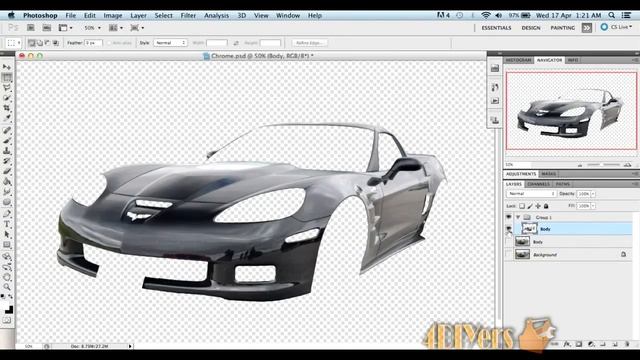Select the Eraser tool
This screenshot has height=360, width=640.
(7, 171)
